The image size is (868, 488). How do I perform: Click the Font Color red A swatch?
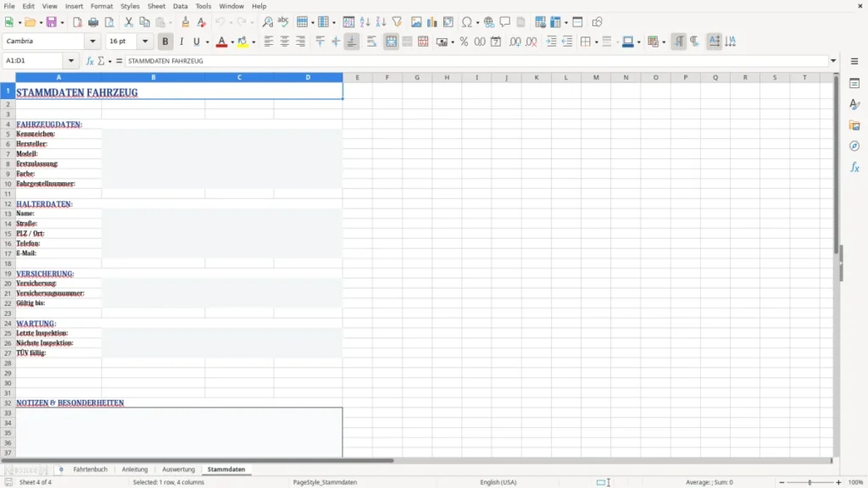point(221,42)
